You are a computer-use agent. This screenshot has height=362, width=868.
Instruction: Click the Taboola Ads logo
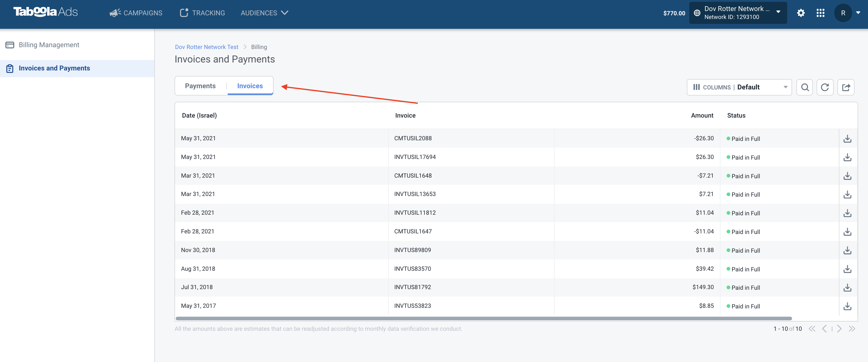pos(46,12)
